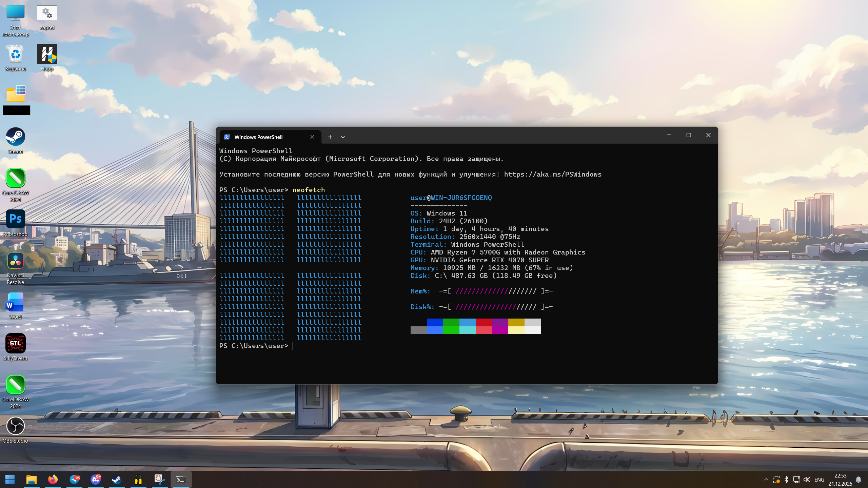The width and height of the screenshot is (868, 488).
Task: Add a new terminal tab with plus button
Action: click(x=330, y=137)
